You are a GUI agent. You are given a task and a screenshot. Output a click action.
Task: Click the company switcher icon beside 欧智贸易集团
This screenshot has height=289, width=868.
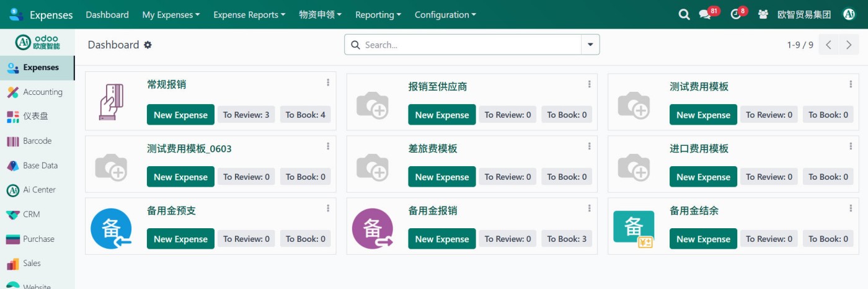(x=763, y=14)
